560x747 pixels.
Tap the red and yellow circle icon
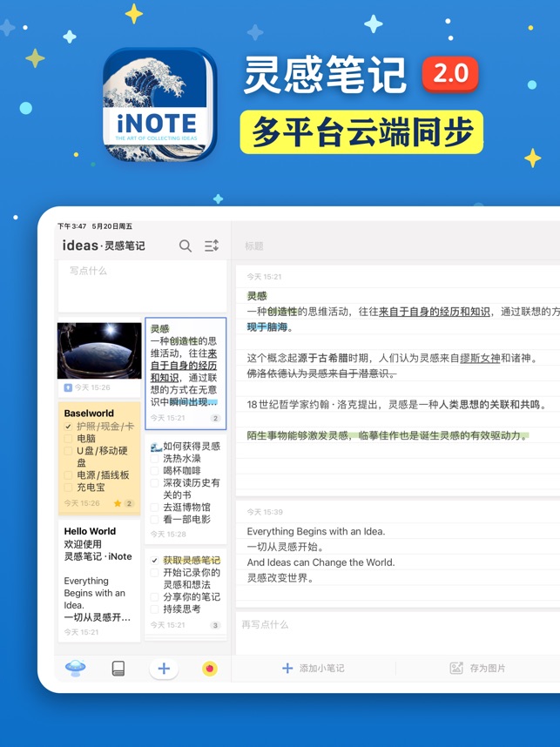tap(210, 669)
